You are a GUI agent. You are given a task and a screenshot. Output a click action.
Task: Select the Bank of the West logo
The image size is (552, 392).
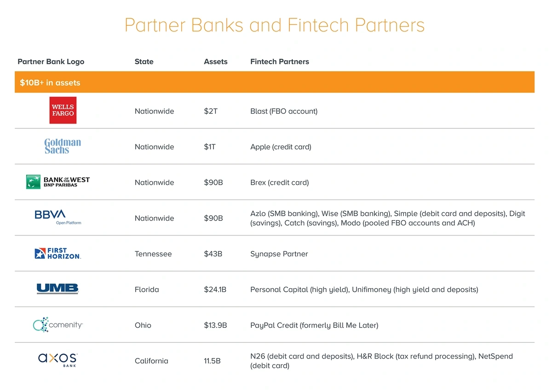(x=58, y=182)
